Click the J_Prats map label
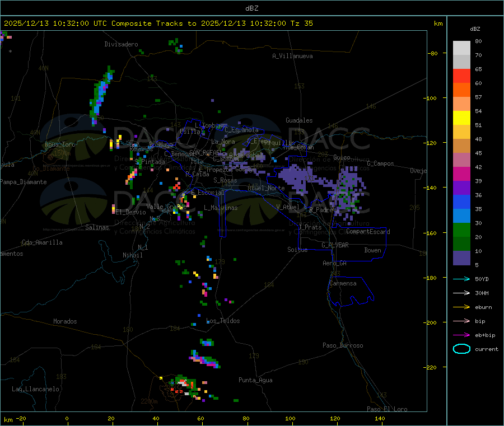This screenshot has height=426, width=504. point(310,227)
